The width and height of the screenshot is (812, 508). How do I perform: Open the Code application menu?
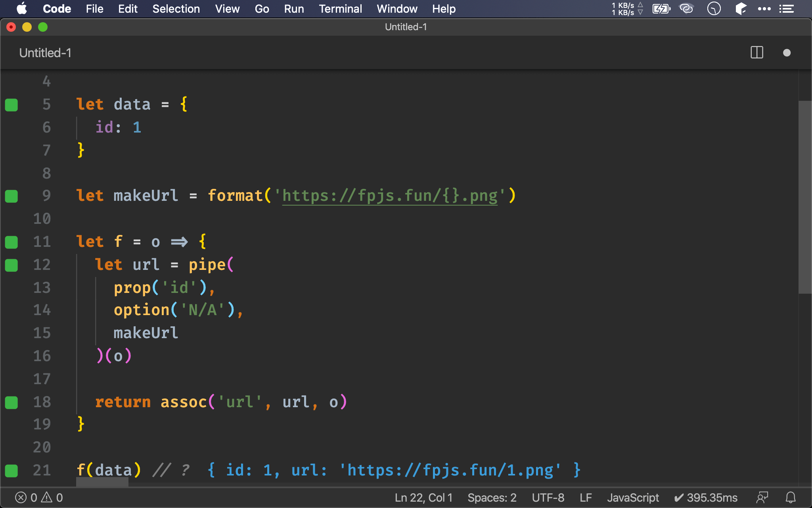(57, 9)
